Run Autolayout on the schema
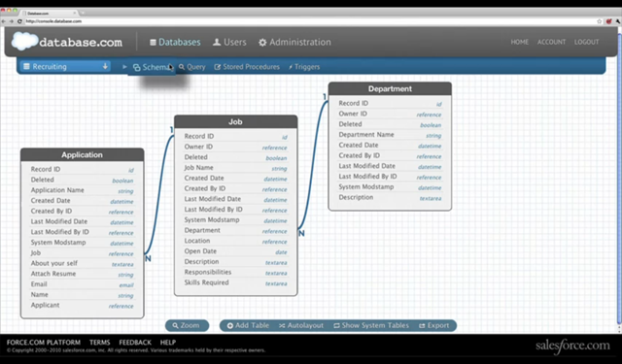622x364 pixels. coord(301,325)
